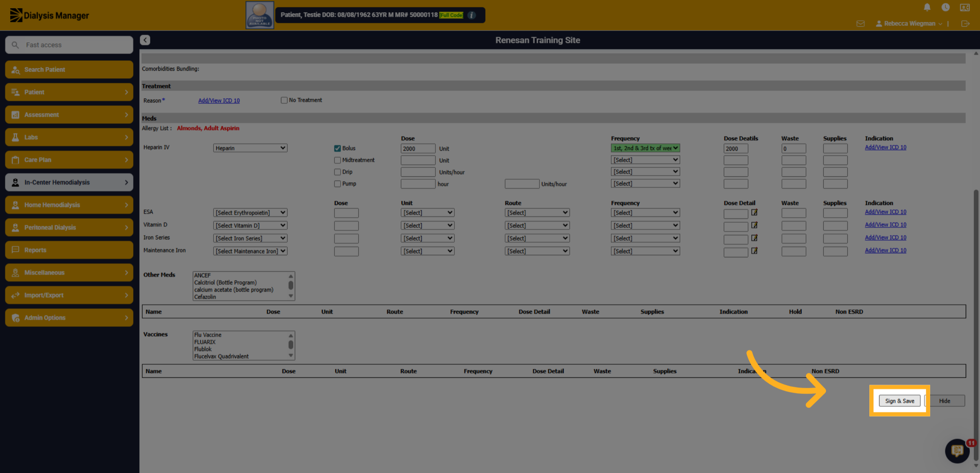This screenshot has height=473, width=980.
Task: Uncheck the Bolus checkbox
Action: pos(337,148)
